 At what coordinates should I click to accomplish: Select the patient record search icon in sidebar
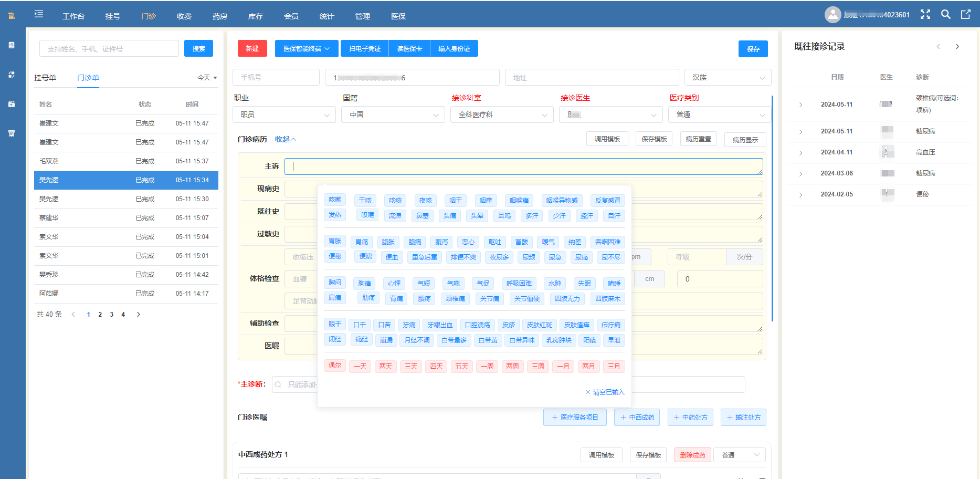(12, 45)
